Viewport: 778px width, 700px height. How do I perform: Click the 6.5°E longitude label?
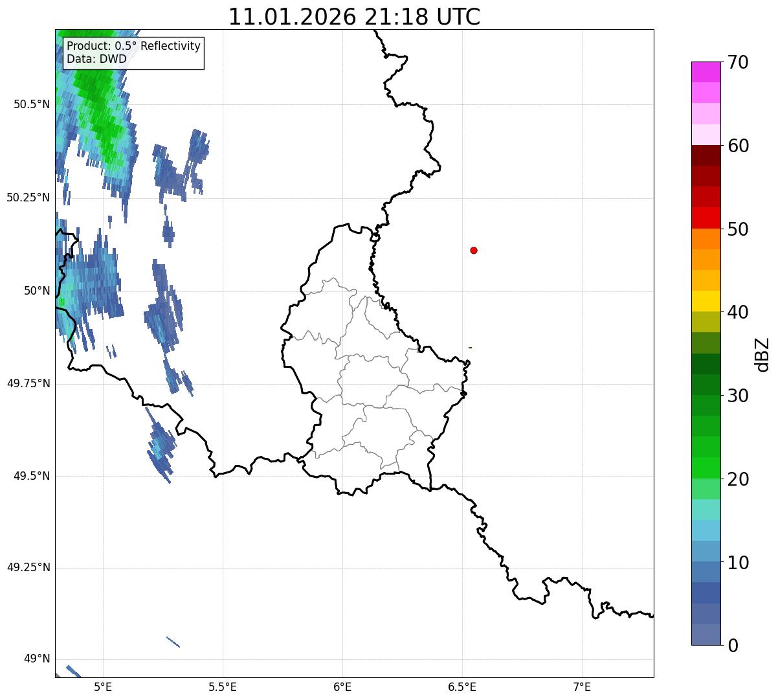pyautogui.click(x=462, y=687)
